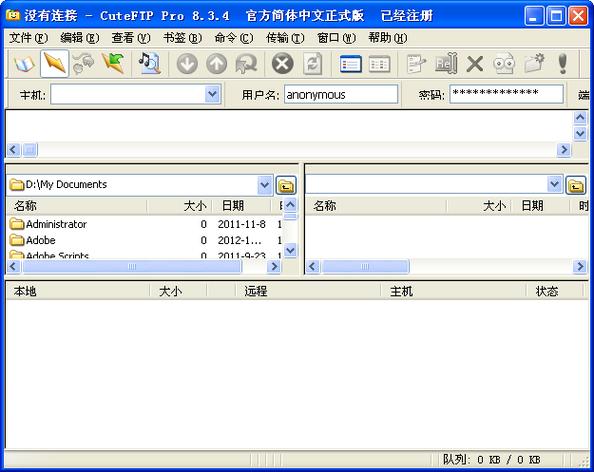Screen dimensions: 594x472
Task: Open the 文件(F) menu
Action: [28, 38]
